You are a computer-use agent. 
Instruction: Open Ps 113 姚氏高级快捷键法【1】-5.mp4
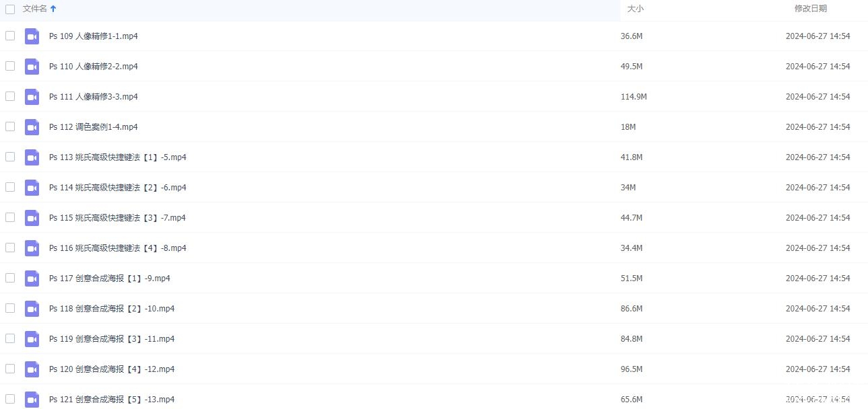pyautogui.click(x=118, y=157)
